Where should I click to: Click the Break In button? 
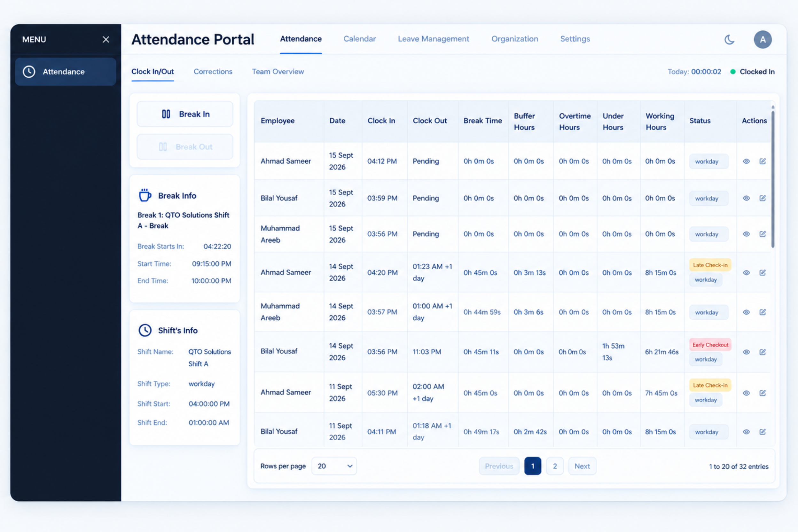click(x=185, y=114)
